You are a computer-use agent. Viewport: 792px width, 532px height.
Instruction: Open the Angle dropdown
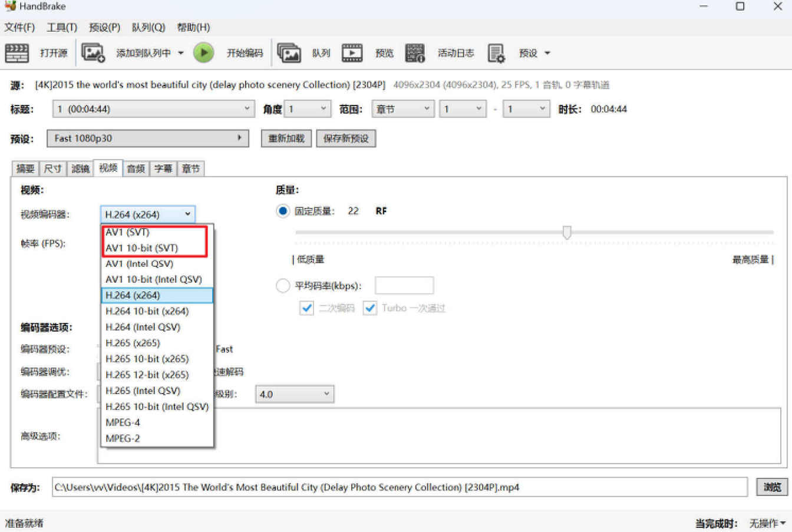click(307, 109)
